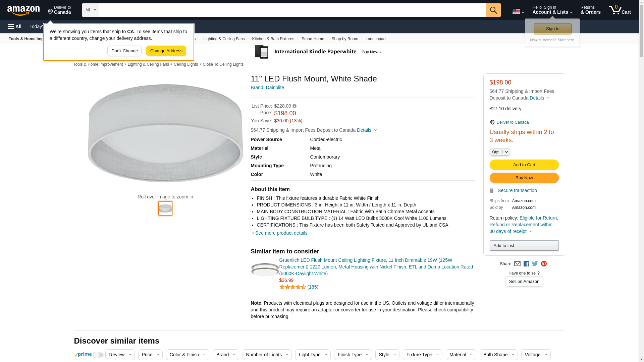Toggle the Prime filter switch
Viewport: 644px width, 362px height.
(x=98, y=355)
